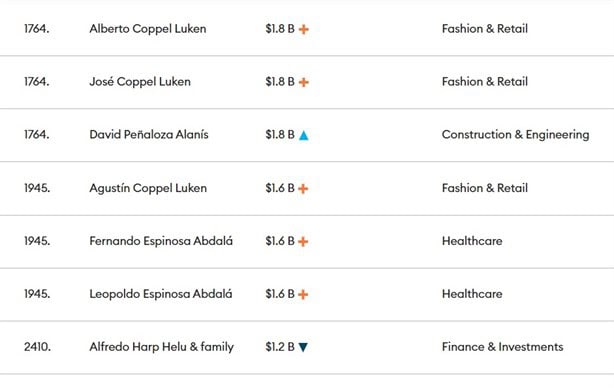Viewport: 614px width, 388px height.
Task: Click Construction & Engineering industry label
Action: point(515,135)
